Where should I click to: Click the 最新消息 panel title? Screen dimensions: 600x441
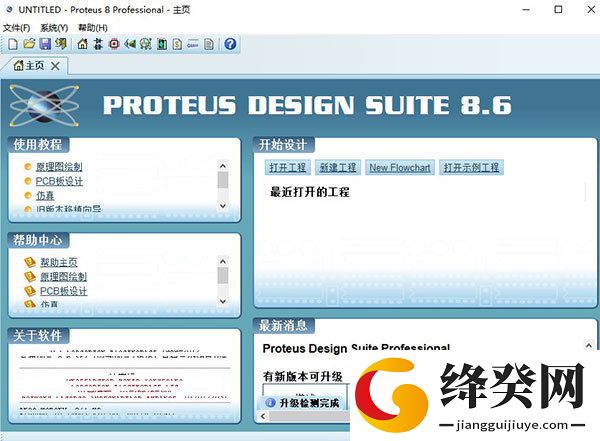(283, 325)
